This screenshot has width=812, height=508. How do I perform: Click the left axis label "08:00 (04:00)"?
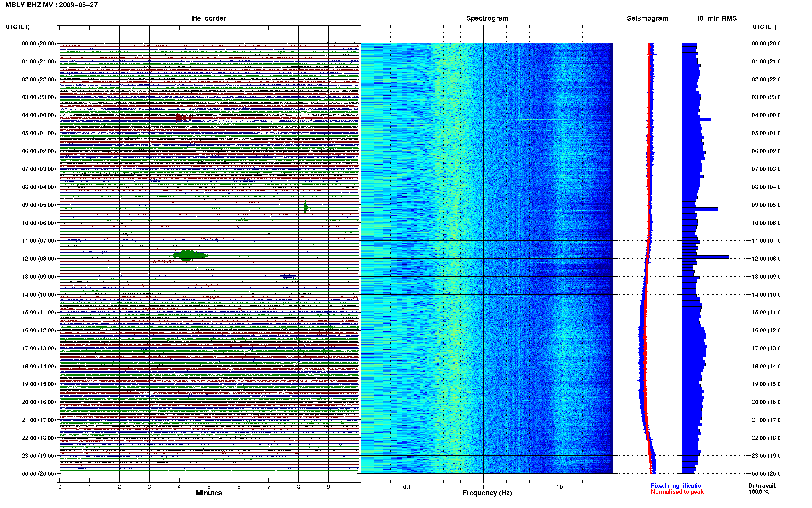(x=39, y=187)
